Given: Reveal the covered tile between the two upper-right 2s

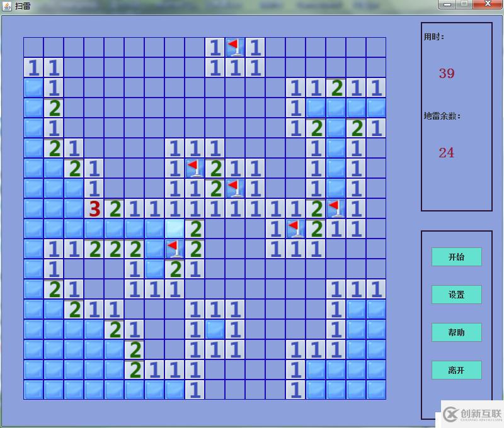Looking at the screenshot, I should (x=336, y=128).
